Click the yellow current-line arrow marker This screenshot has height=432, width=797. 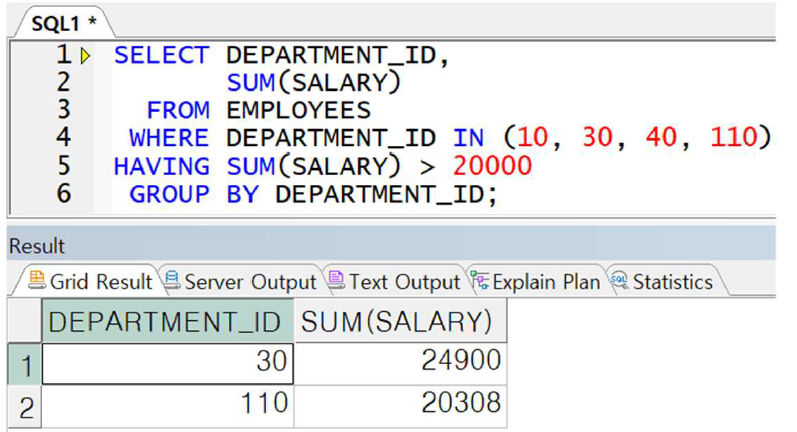pyautogui.click(x=85, y=55)
